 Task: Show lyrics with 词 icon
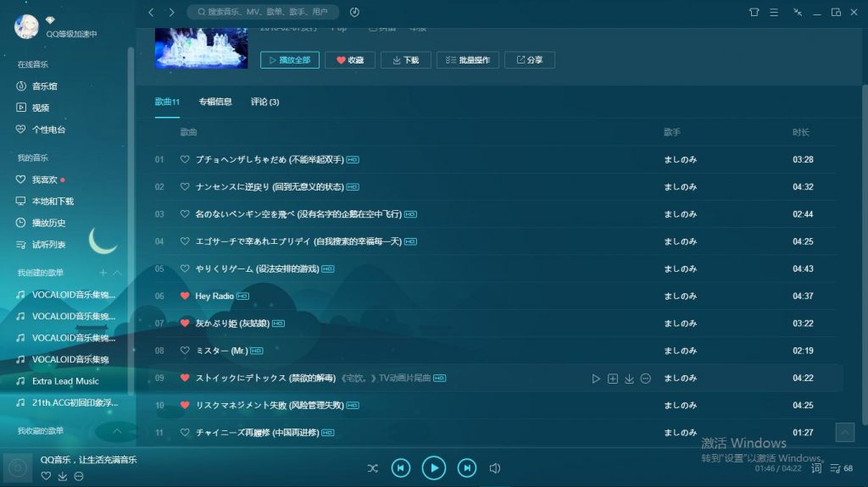point(816,468)
